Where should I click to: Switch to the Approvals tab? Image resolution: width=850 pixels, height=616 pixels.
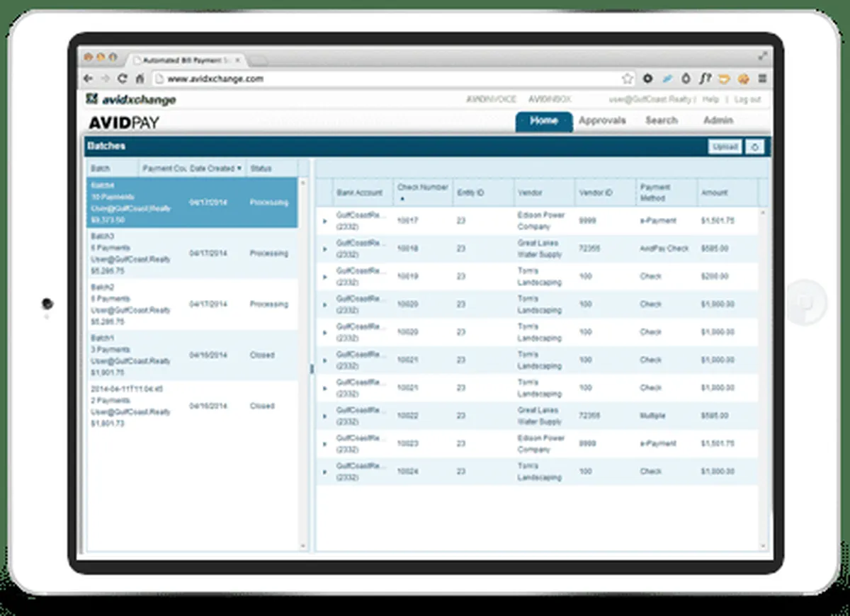602,120
